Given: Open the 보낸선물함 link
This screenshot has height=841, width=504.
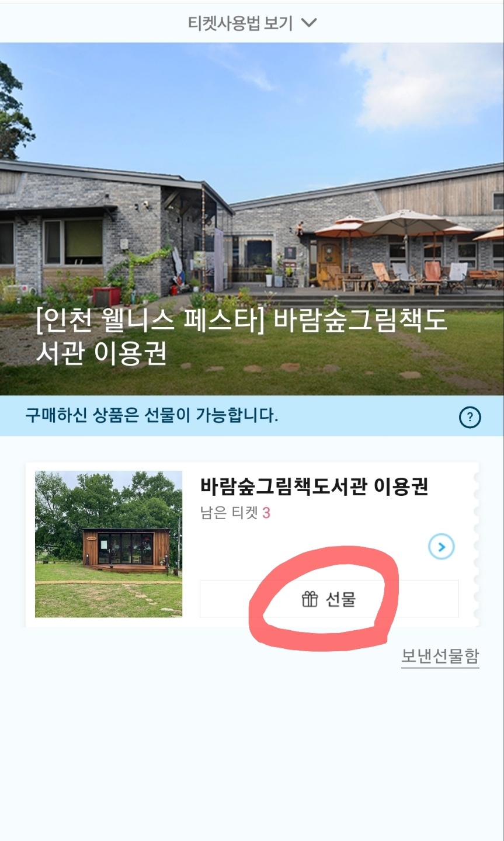Looking at the screenshot, I should [x=440, y=656].
